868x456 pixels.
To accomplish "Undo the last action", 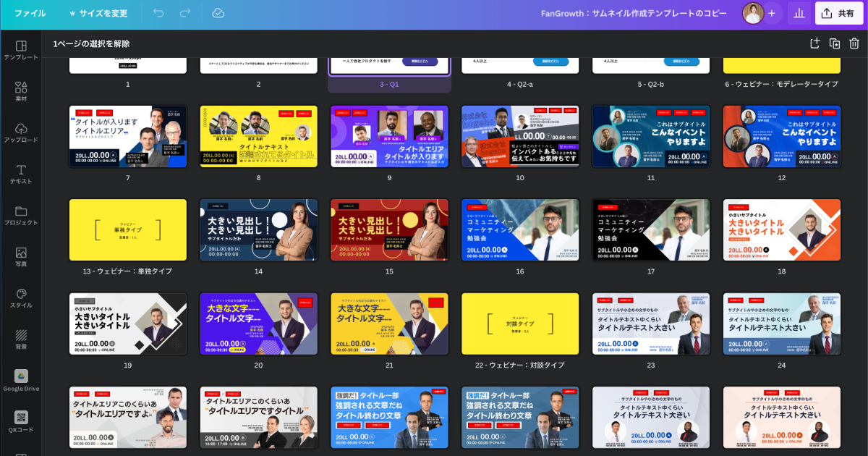I will [158, 13].
